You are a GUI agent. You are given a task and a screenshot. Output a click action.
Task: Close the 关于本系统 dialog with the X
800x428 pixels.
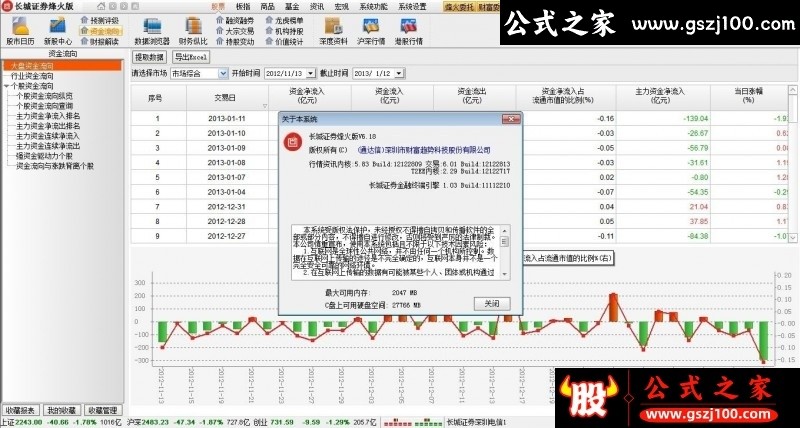coord(511,119)
